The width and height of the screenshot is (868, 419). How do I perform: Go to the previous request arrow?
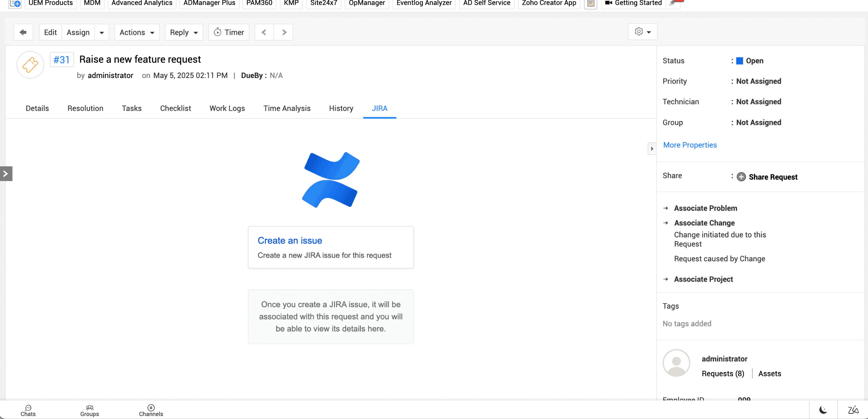tap(264, 32)
